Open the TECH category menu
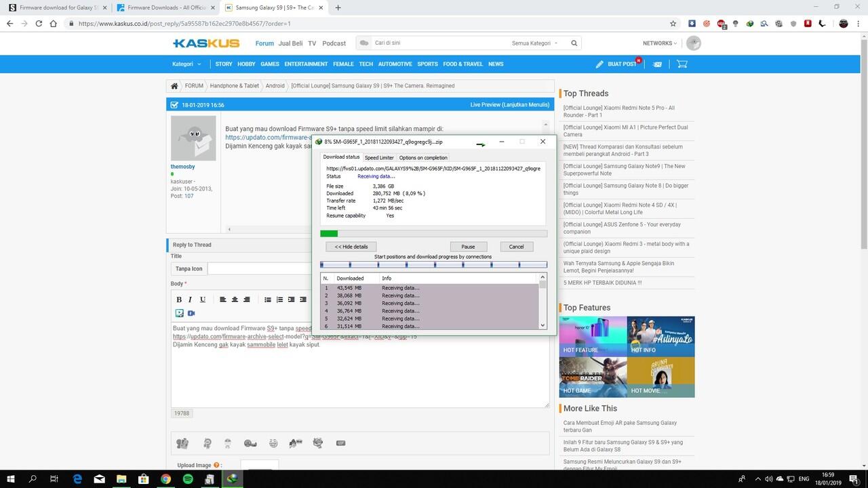This screenshot has width=868, height=488. (366, 64)
